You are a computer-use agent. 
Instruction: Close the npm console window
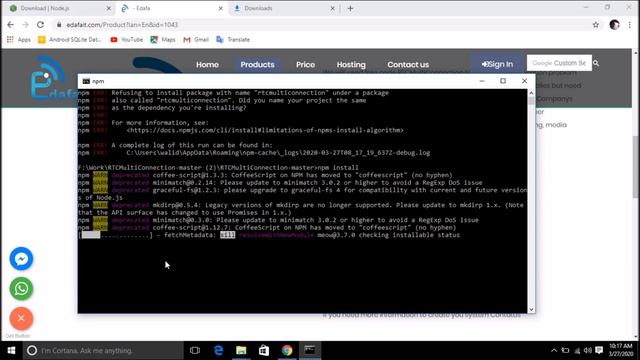coord(524,81)
